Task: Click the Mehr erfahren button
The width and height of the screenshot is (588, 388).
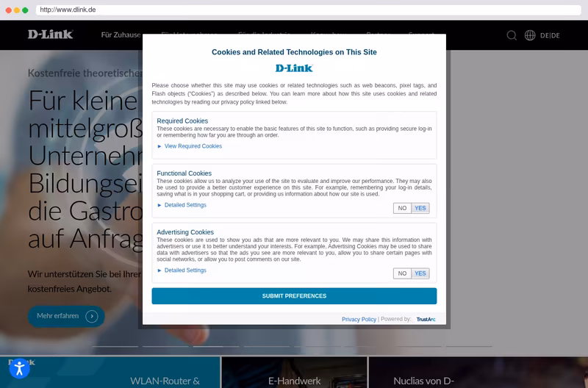Action: 66,317
